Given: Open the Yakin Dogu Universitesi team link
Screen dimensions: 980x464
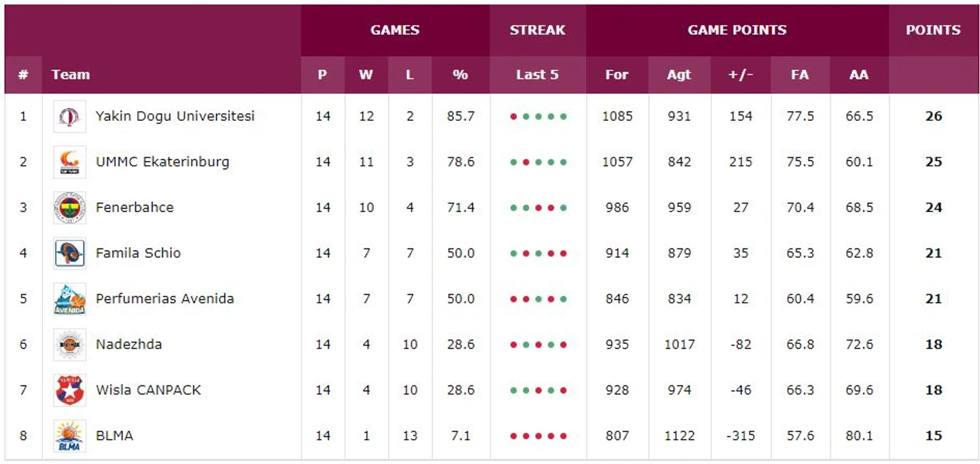Looking at the screenshot, I should tap(175, 116).
